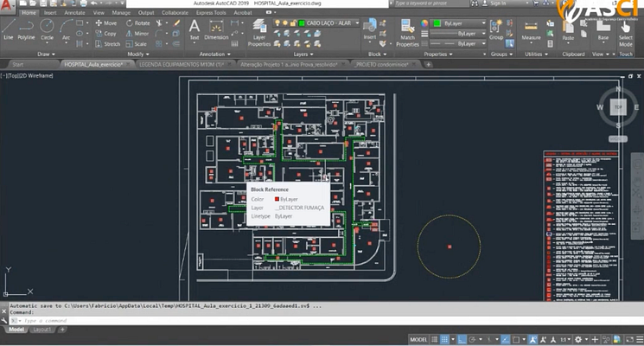Click the new drawing tab plus button
This screenshot has height=346, width=644.
428,65
